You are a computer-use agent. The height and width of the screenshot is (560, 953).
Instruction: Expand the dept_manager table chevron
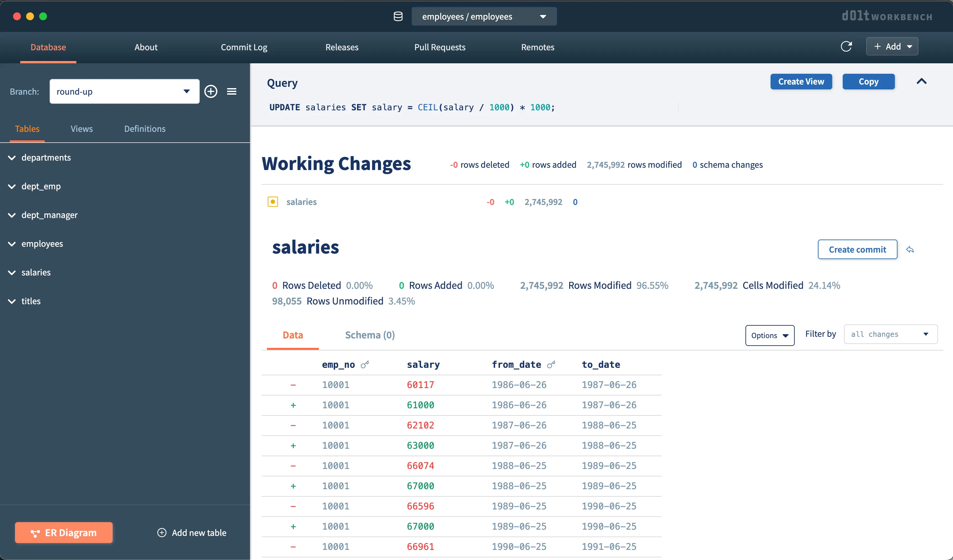pyautogui.click(x=12, y=215)
